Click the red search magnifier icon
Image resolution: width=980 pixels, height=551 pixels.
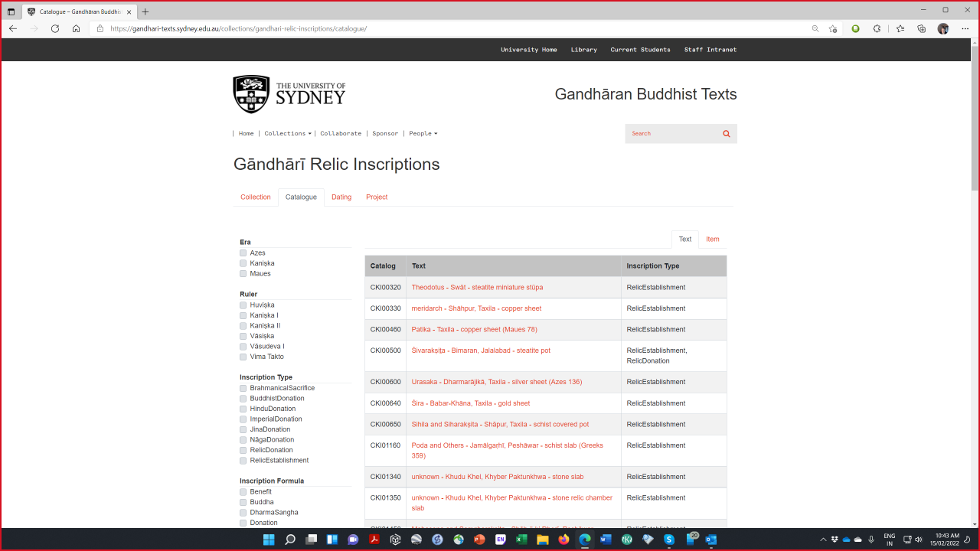pos(726,134)
